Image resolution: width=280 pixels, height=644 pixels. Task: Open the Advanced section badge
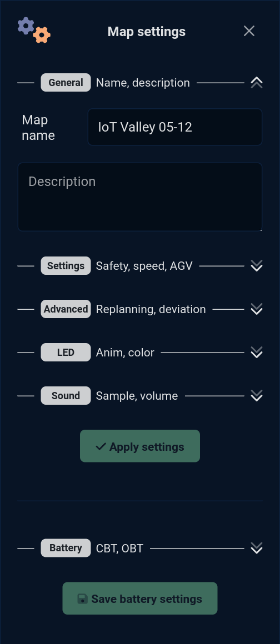pyautogui.click(x=66, y=309)
